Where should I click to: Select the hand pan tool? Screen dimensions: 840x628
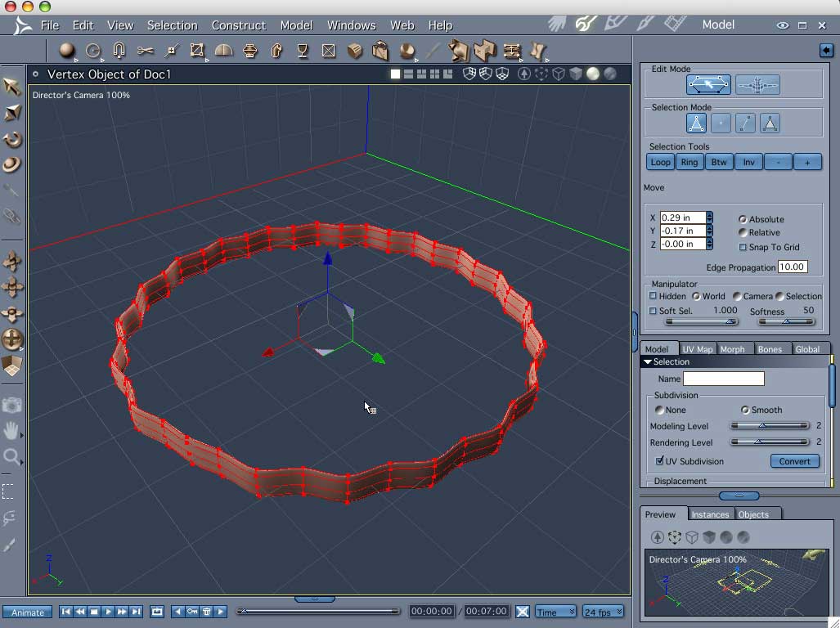(11, 430)
